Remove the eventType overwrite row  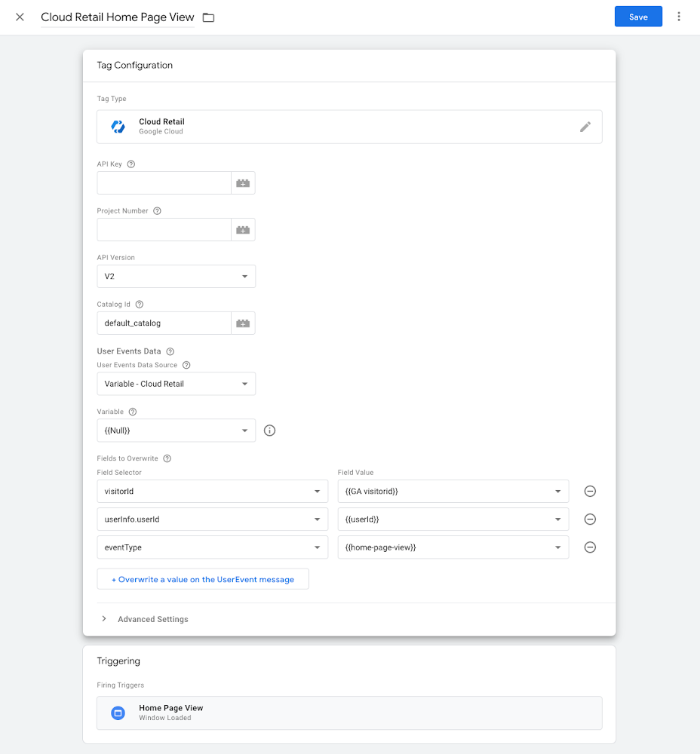click(x=590, y=547)
